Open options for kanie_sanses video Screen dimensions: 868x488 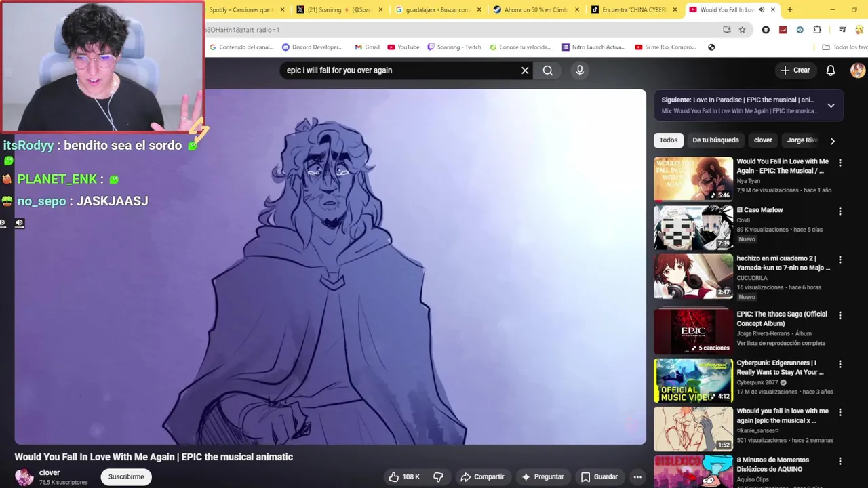click(x=840, y=412)
